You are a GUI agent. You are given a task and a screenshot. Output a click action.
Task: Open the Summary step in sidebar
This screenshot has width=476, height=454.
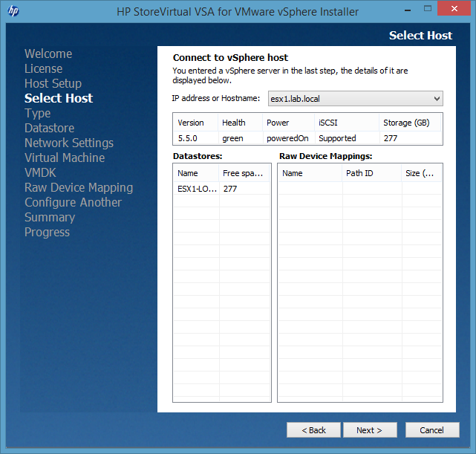pyautogui.click(x=50, y=218)
